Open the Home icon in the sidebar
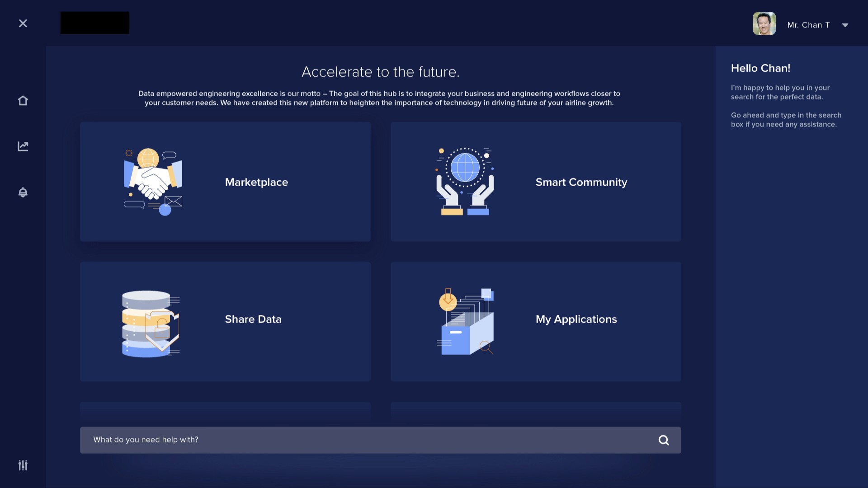 pyautogui.click(x=23, y=100)
